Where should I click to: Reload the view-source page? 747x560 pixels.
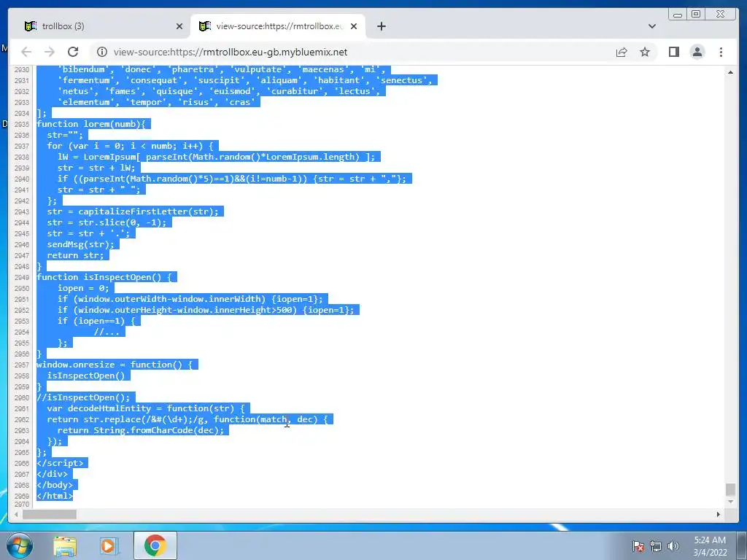tap(73, 52)
